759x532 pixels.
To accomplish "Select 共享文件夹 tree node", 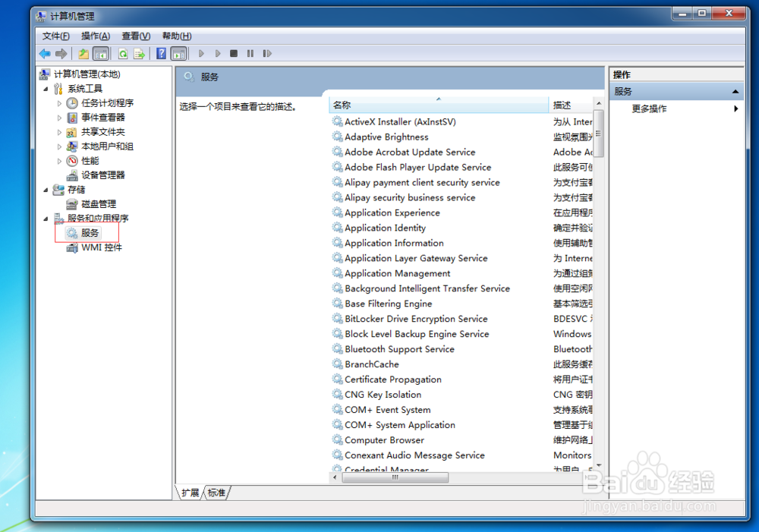I will [x=103, y=132].
